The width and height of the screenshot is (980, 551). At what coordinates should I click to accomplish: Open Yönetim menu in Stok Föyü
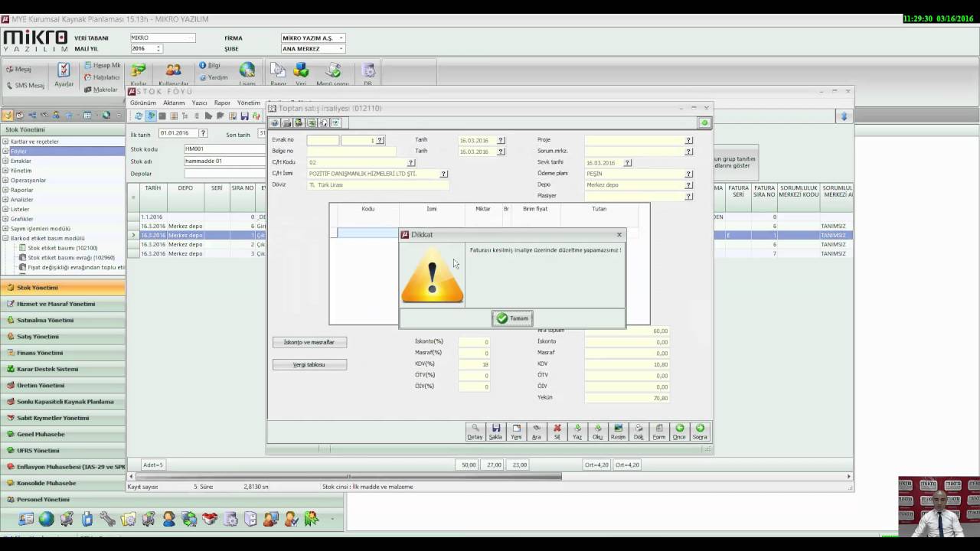249,103
